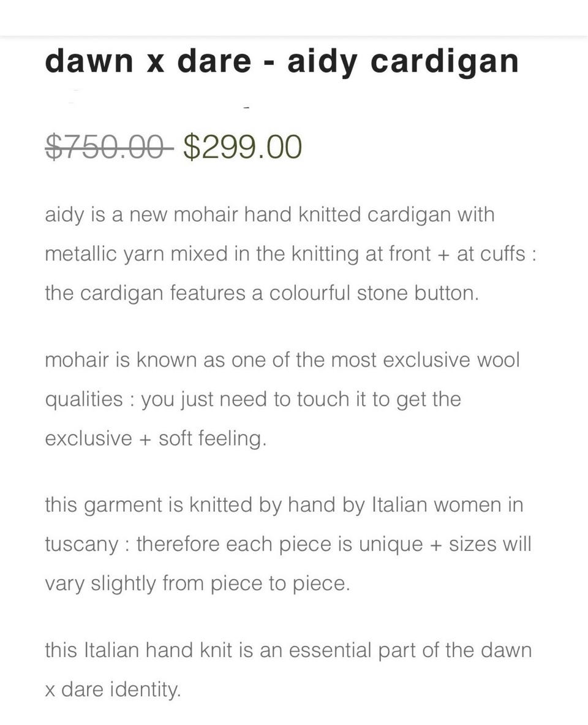Click the $299.00 sale price
Screen dimensions: 588x725
(x=243, y=146)
